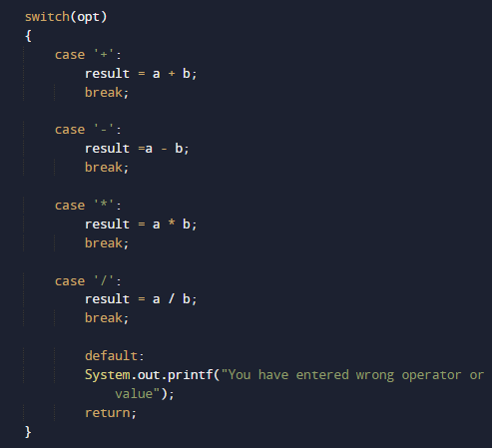This screenshot has width=492, height=448.
Task: Click the wrapped word value in string
Action: (x=134, y=394)
